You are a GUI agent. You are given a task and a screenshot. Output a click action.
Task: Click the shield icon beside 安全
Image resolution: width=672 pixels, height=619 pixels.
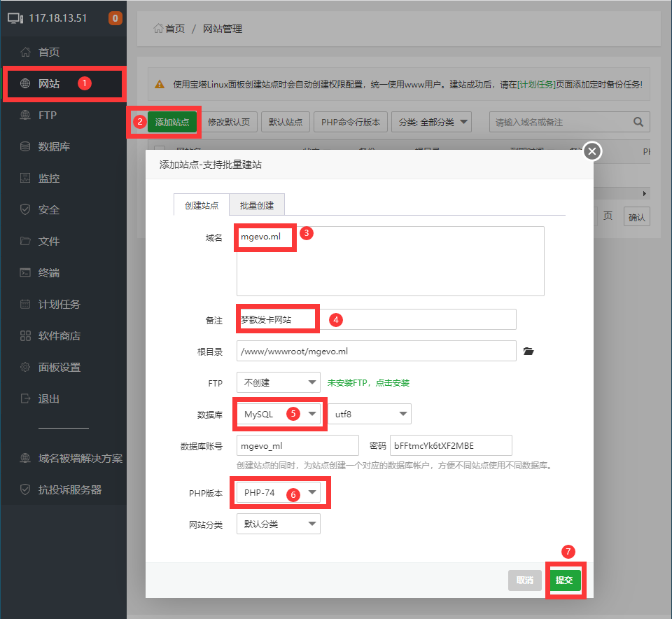25,209
